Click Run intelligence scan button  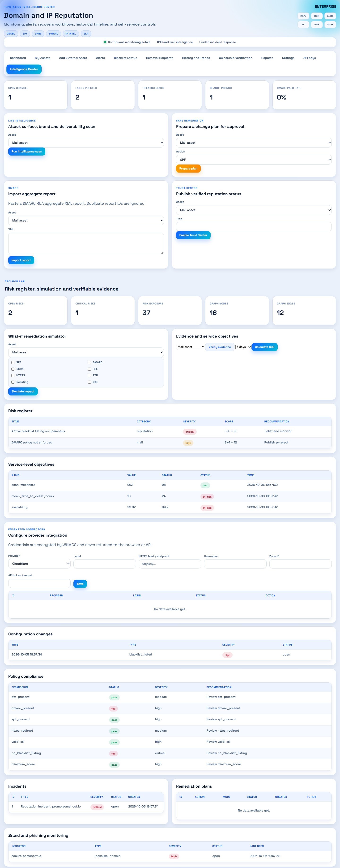[27, 152]
